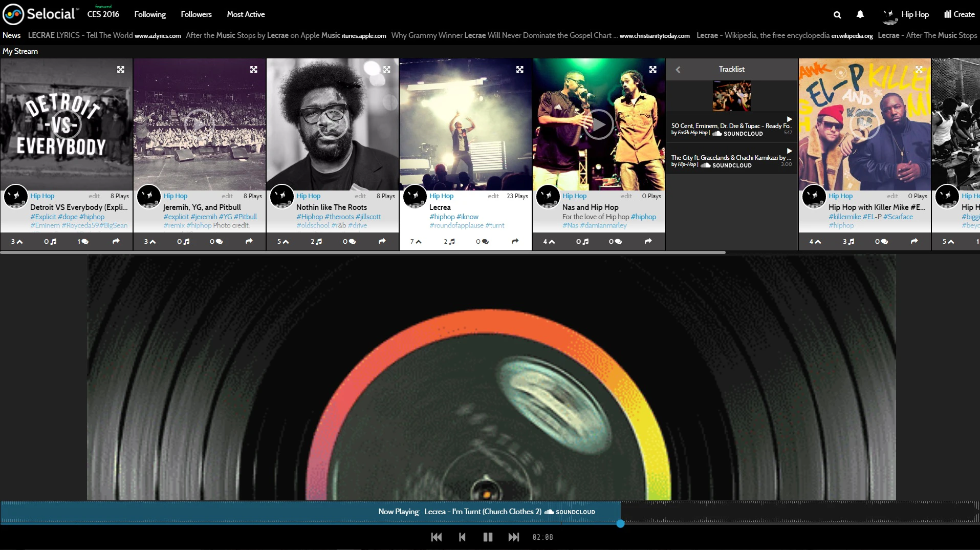Open the Following tab
The width and height of the screenshot is (980, 550).
150,14
